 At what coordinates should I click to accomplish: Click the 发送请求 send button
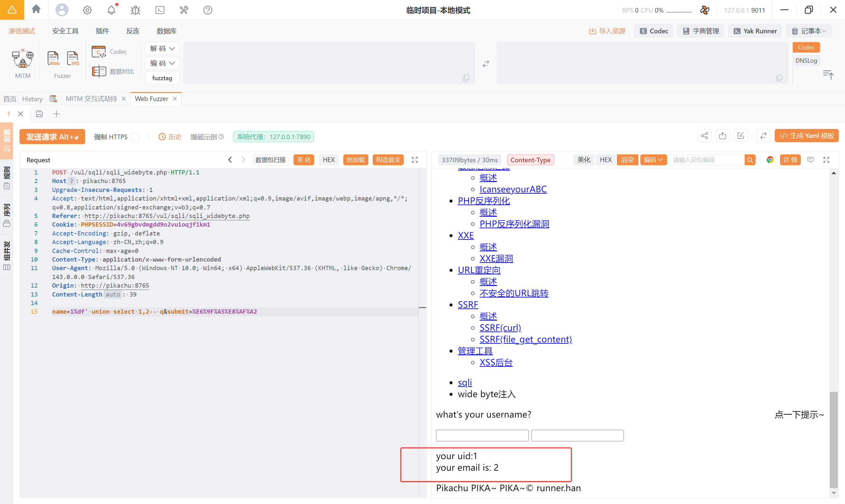(x=52, y=137)
